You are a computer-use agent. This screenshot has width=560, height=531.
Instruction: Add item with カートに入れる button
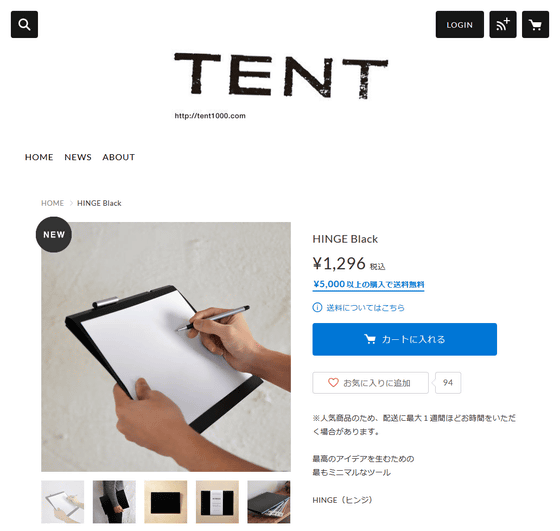coord(404,339)
